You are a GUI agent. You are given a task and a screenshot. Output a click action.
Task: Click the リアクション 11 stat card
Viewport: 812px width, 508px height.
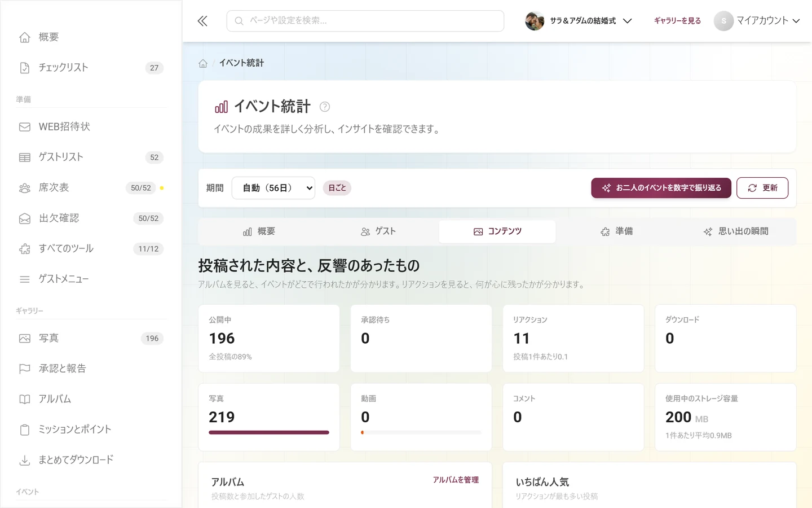573,339
